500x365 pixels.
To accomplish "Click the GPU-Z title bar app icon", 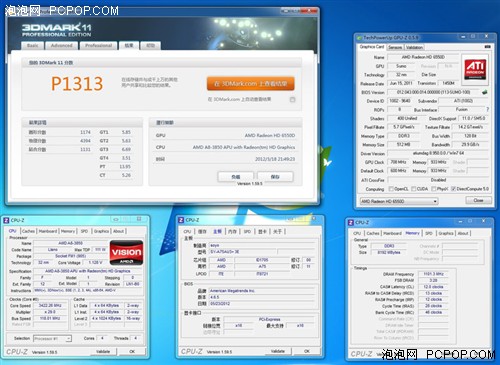I will click(359, 38).
